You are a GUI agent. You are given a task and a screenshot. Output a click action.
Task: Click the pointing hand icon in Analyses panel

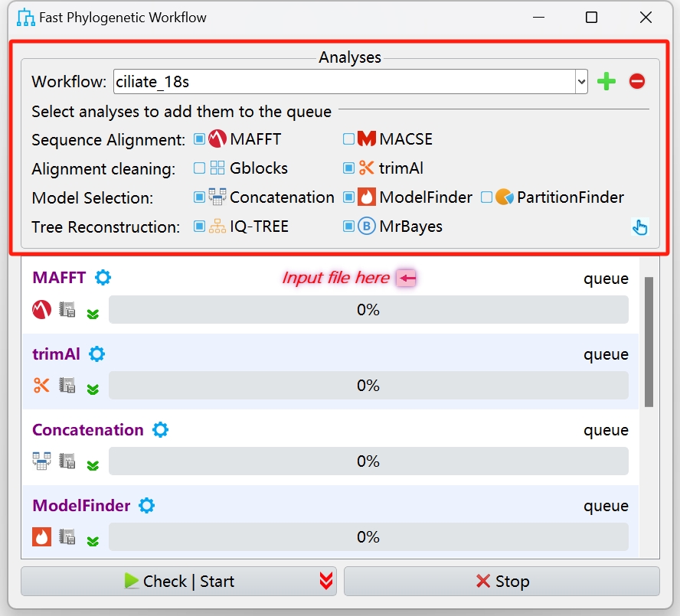tap(640, 227)
